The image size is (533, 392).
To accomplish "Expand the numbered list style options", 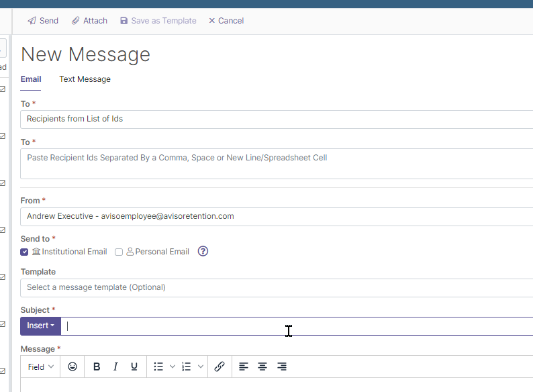I will tap(201, 366).
